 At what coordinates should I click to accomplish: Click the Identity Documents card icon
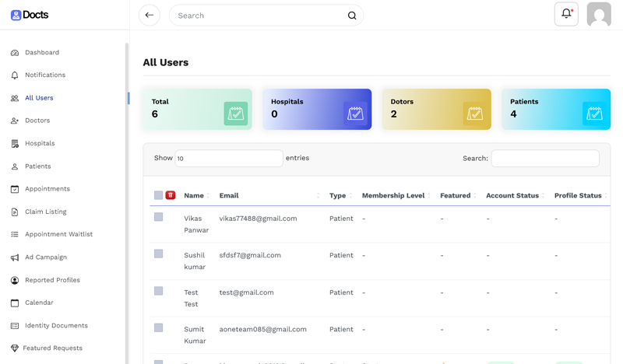[x=15, y=326]
